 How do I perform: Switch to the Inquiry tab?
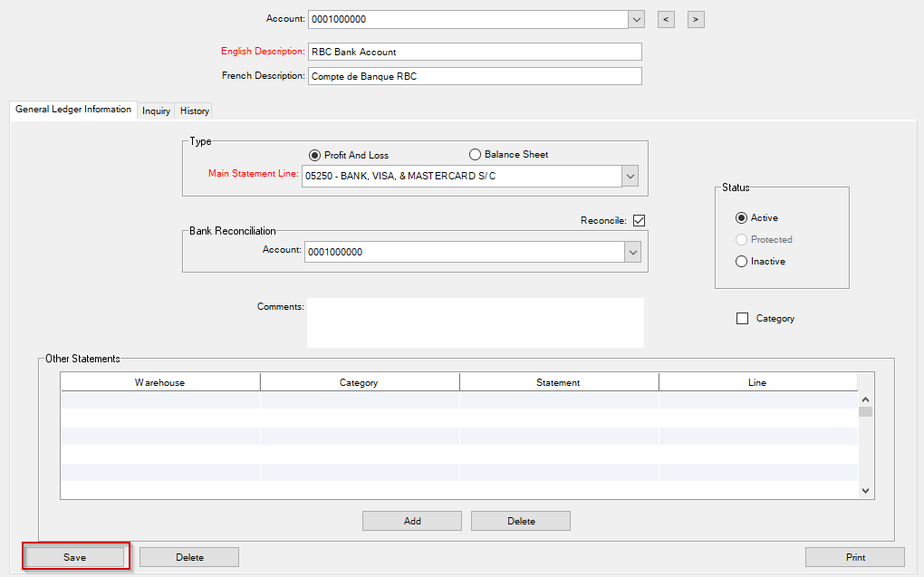click(x=156, y=111)
